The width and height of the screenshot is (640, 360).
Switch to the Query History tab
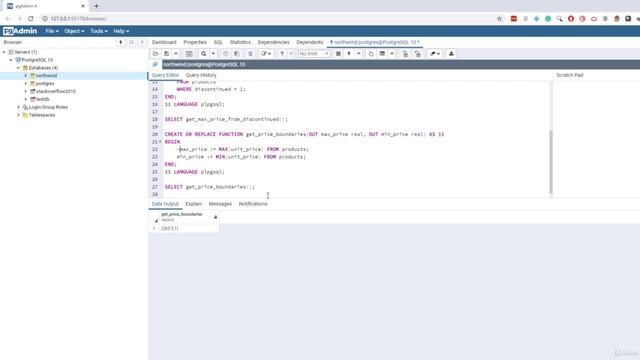tap(201, 76)
